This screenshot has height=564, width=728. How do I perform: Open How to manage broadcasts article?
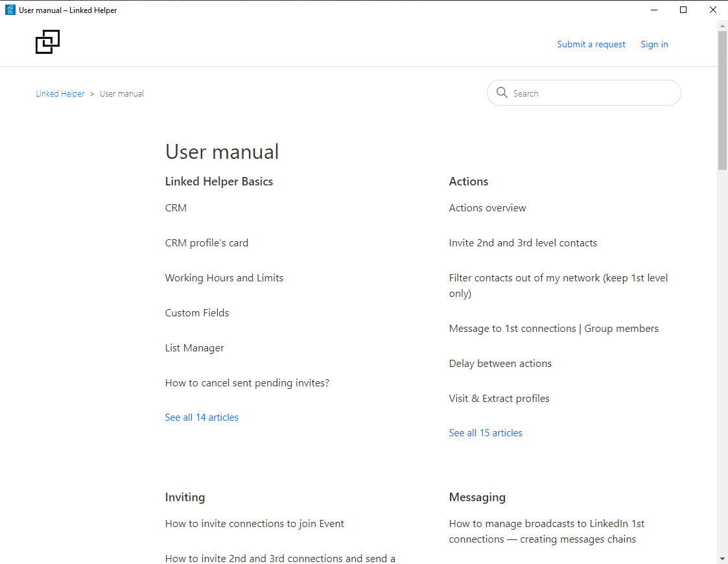point(546,531)
